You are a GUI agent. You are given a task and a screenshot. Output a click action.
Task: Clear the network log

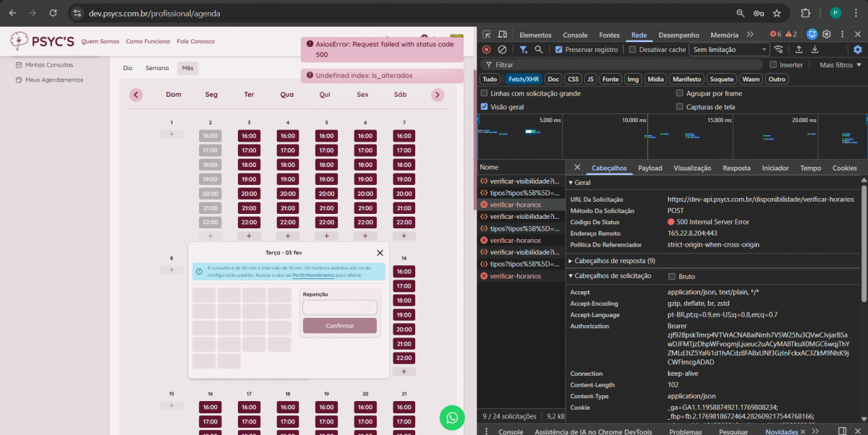coord(502,50)
